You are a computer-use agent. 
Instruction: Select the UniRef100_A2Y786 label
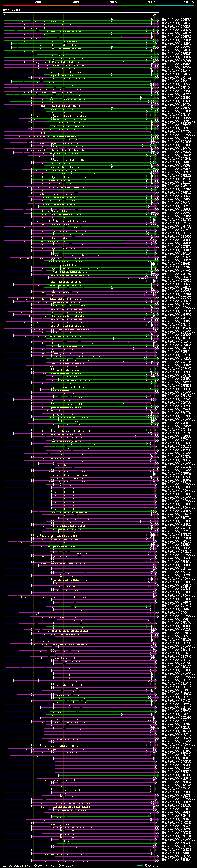tap(177, 355)
